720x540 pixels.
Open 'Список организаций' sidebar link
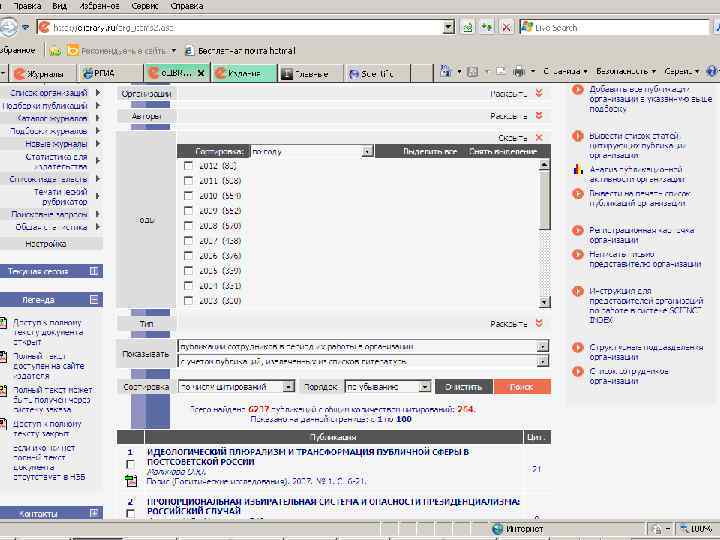[48, 93]
